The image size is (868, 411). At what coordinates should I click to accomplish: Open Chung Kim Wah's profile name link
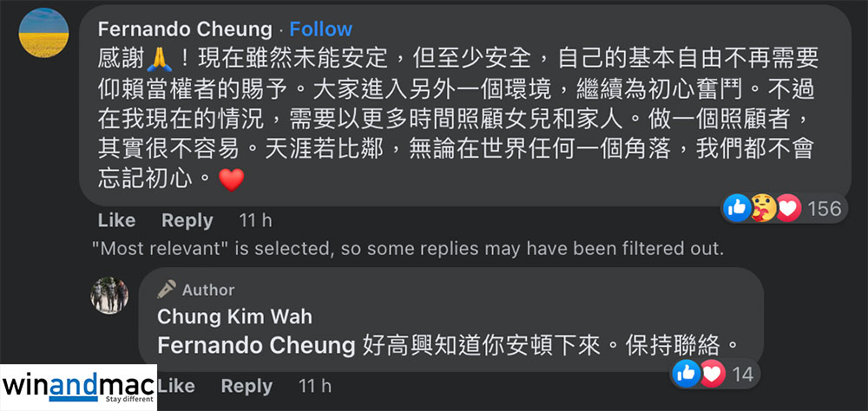(x=234, y=316)
